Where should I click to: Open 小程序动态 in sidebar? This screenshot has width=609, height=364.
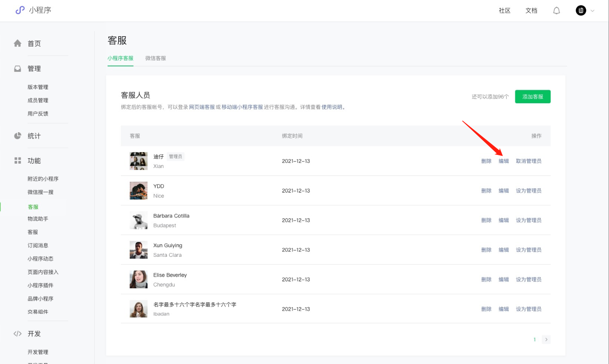(x=40, y=259)
